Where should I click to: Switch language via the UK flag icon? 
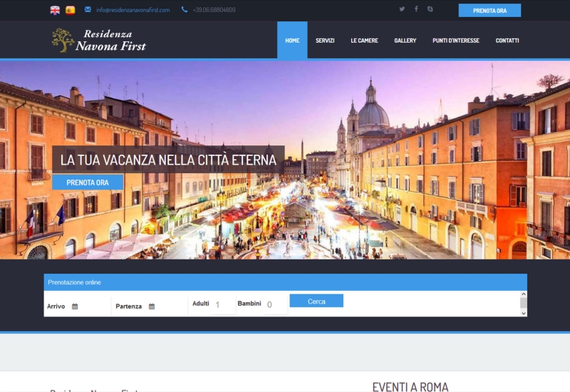(x=55, y=10)
